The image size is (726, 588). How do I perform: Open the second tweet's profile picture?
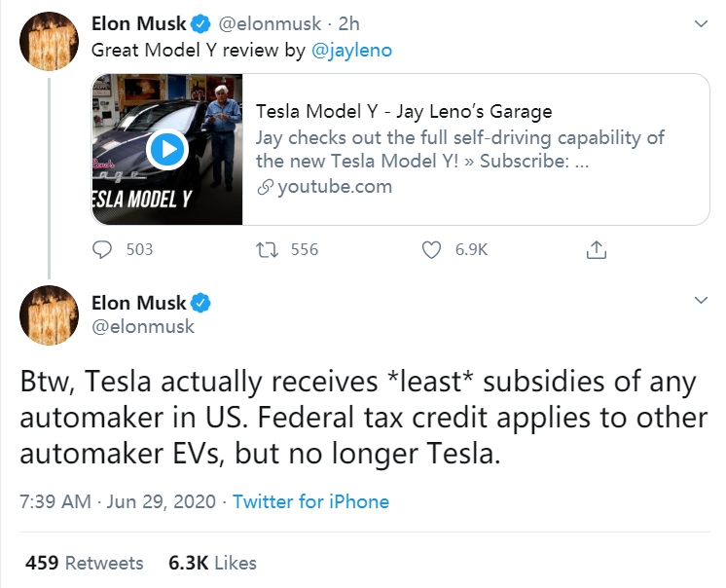(49, 315)
